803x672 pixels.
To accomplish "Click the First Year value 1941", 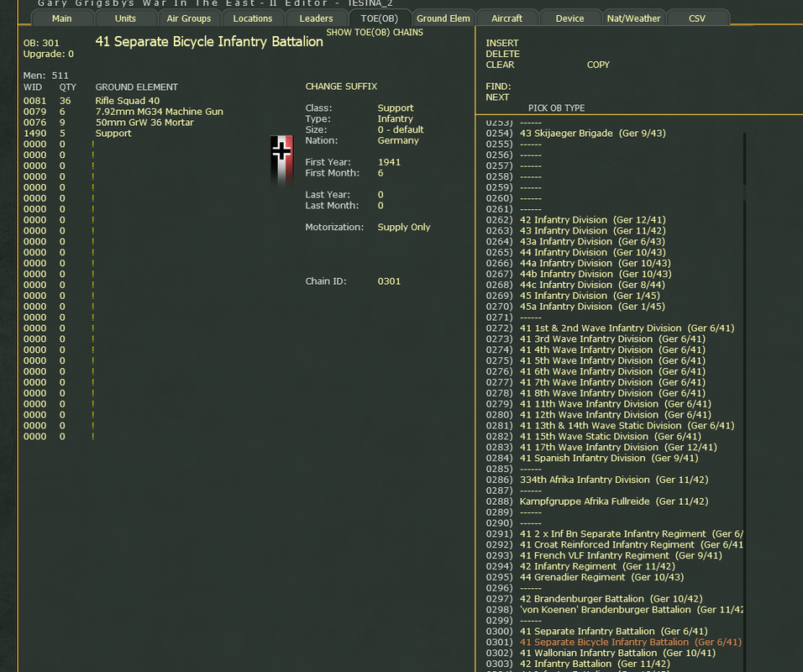I will click(389, 162).
